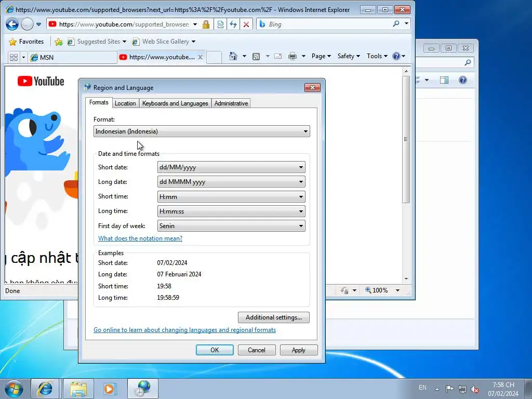This screenshot has height=399, width=532.
Task: Click the Protected Mode status icon
Action: point(344,290)
